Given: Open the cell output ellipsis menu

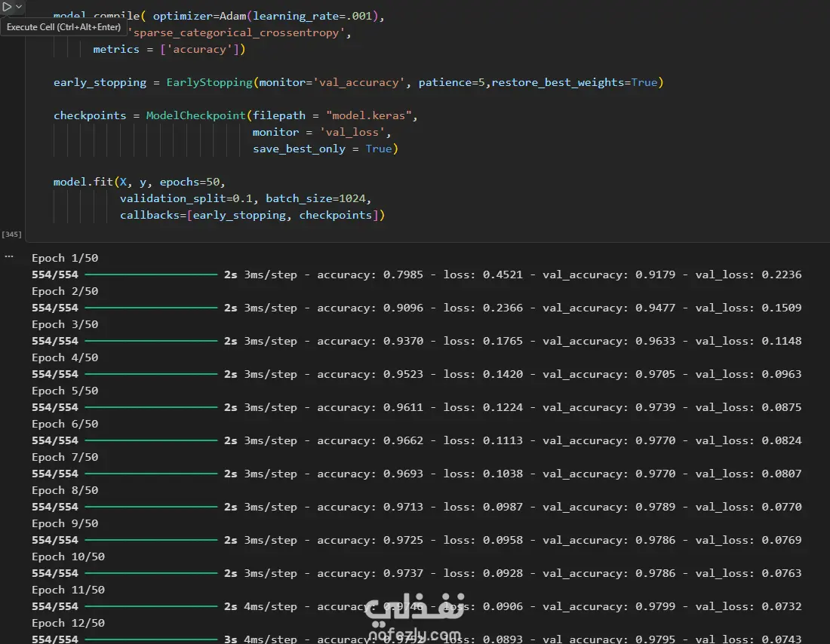Looking at the screenshot, I should tap(9, 256).
